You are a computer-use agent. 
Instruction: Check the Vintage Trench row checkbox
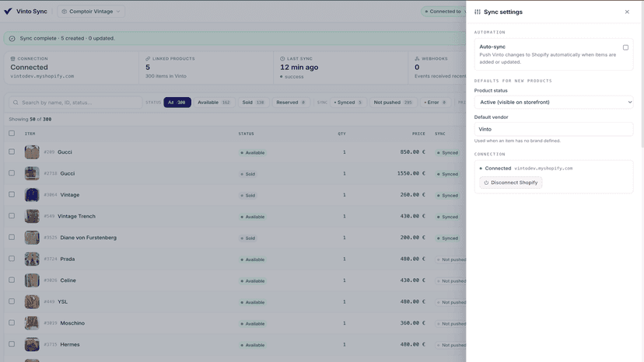[x=12, y=216]
